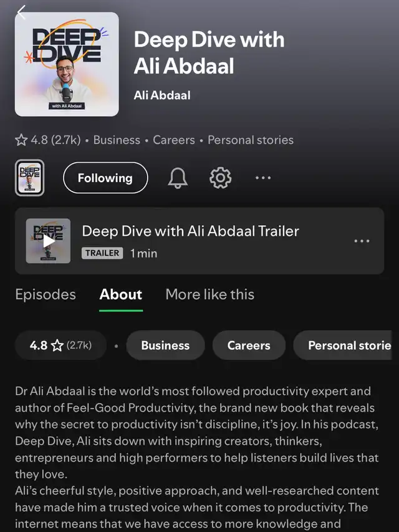
Task: Open the 4.8 star rating chip
Action: (x=60, y=346)
